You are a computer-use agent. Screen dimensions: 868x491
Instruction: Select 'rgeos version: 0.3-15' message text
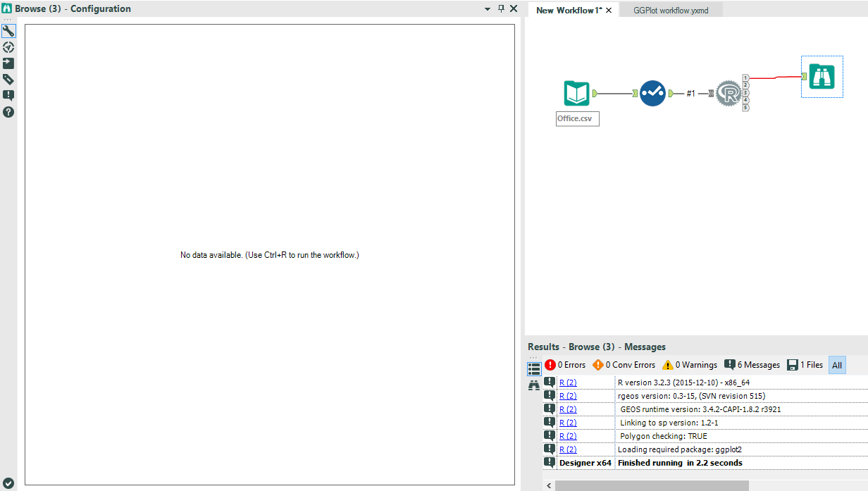pos(691,396)
